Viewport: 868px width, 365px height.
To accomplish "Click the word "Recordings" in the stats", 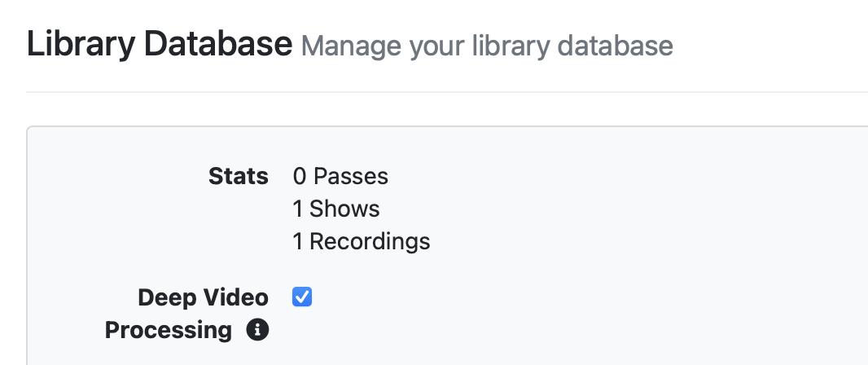I will pyautogui.click(x=370, y=241).
